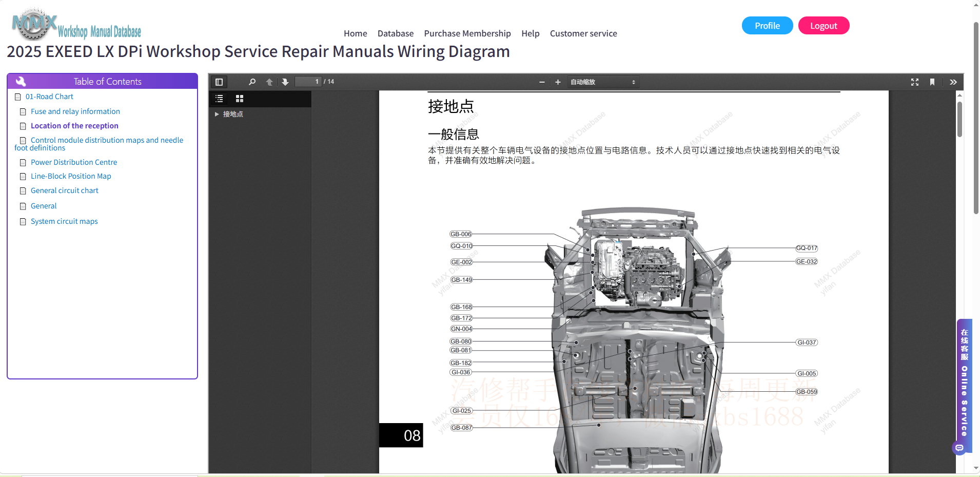
Task: Open the zoom level dropdown
Action: tap(603, 82)
